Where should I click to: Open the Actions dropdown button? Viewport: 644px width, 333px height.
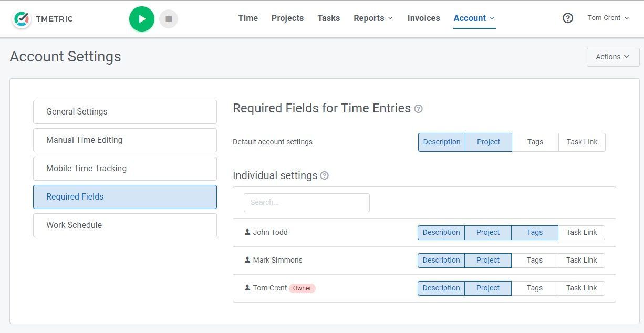click(x=613, y=57)
